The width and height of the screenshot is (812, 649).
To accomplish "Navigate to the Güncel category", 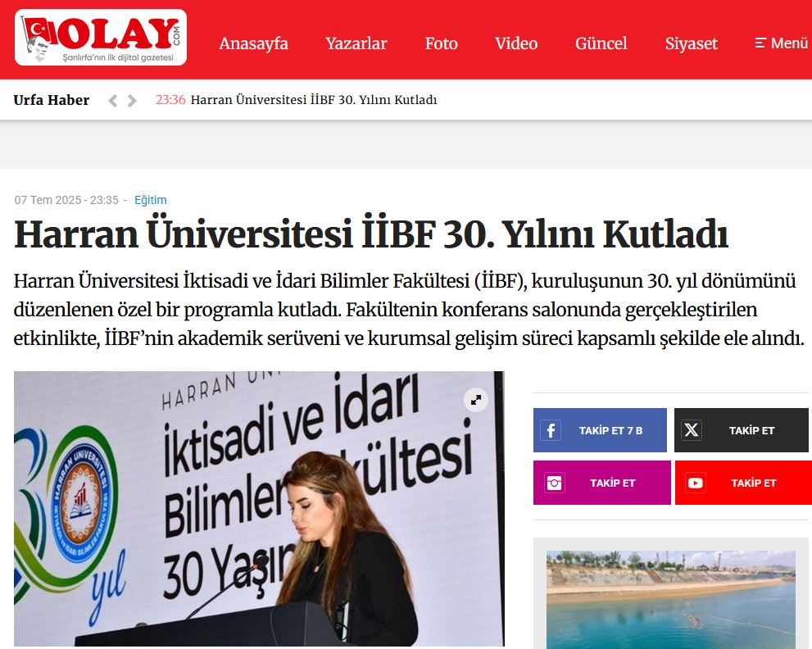I will click(601, 43).
